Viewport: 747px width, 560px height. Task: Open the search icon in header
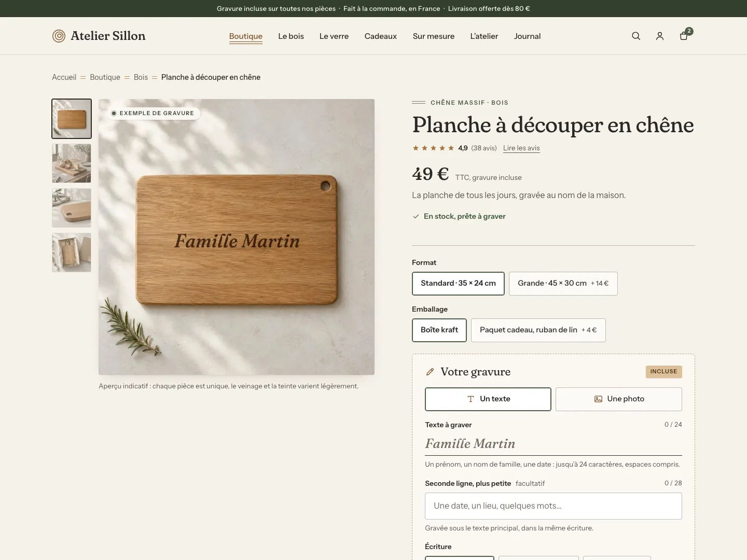tap(636, 36)
